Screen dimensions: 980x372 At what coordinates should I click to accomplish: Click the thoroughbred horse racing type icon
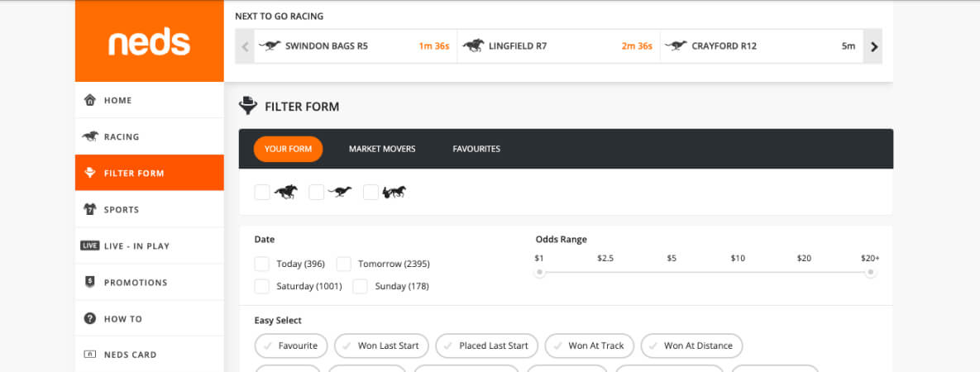285,192
